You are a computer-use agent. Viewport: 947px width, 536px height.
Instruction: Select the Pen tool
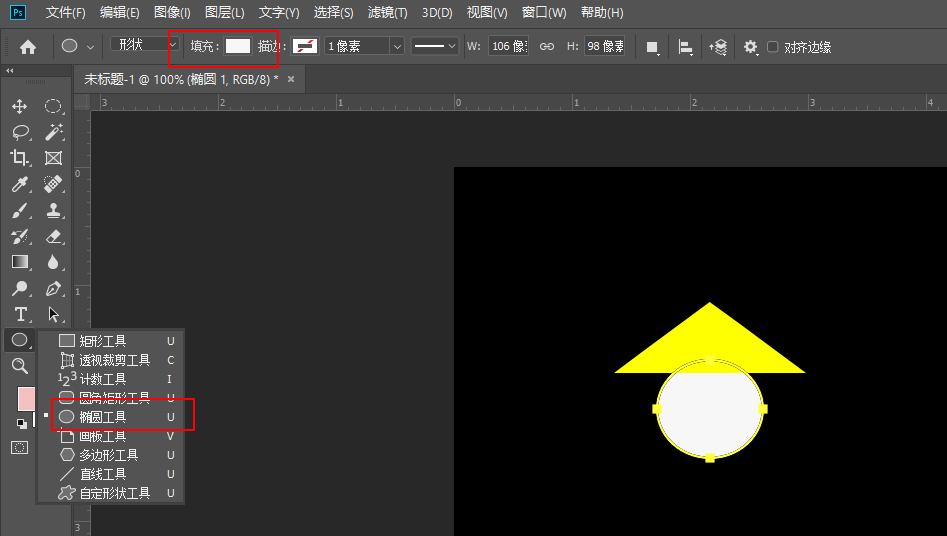pos(54,289)
